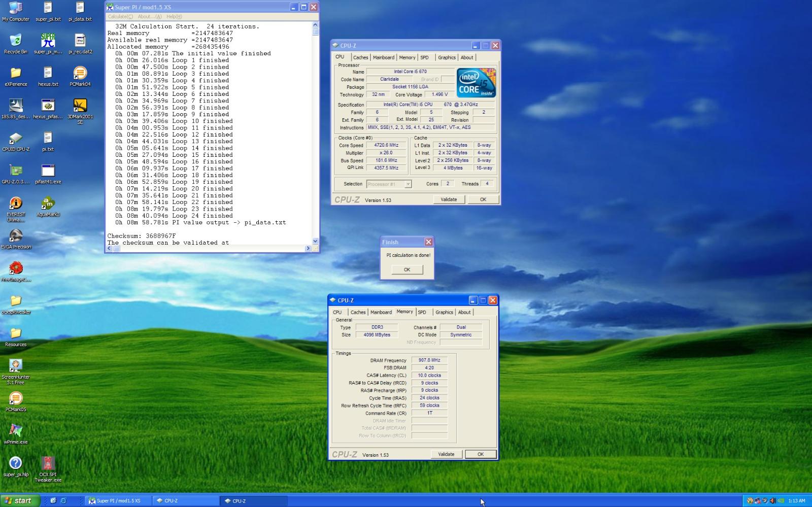Open About menu in Super PI

pos(150,16)
